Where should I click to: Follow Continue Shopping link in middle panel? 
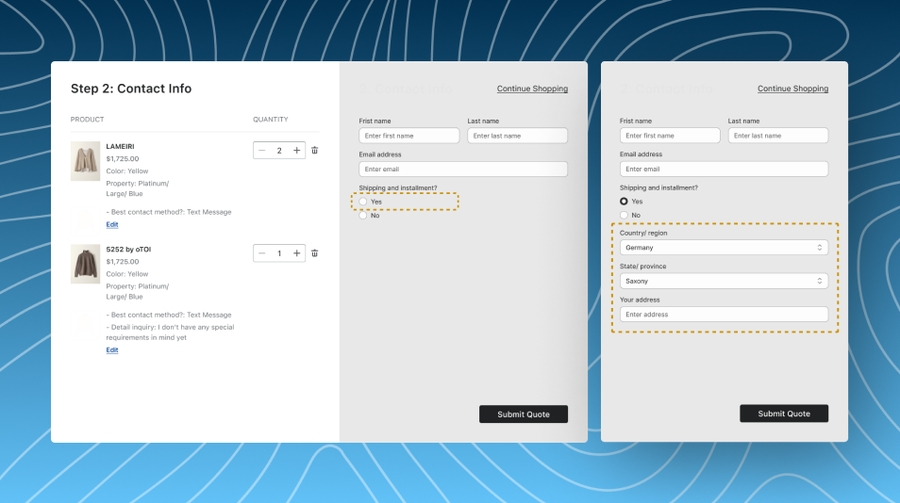click(532, 89)
